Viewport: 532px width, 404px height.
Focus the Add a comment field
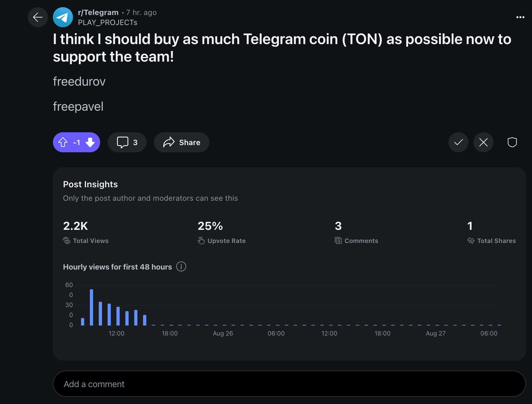tap(289, 384)
